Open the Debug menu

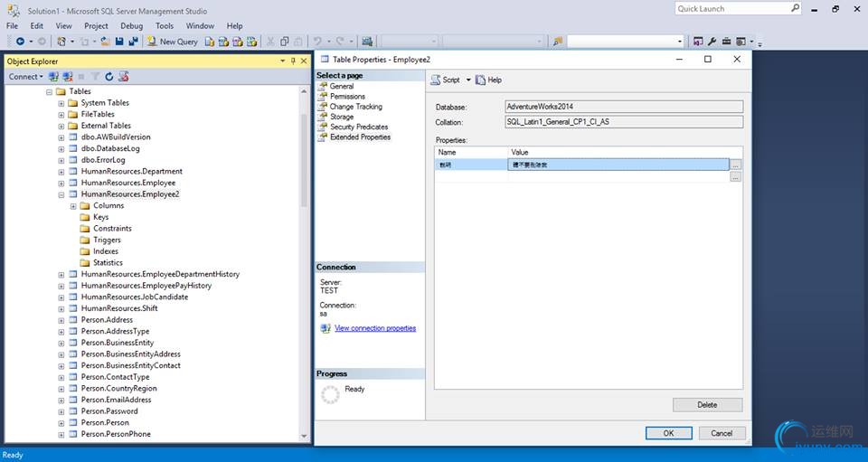pyautogui.click(x=131, y=26)
